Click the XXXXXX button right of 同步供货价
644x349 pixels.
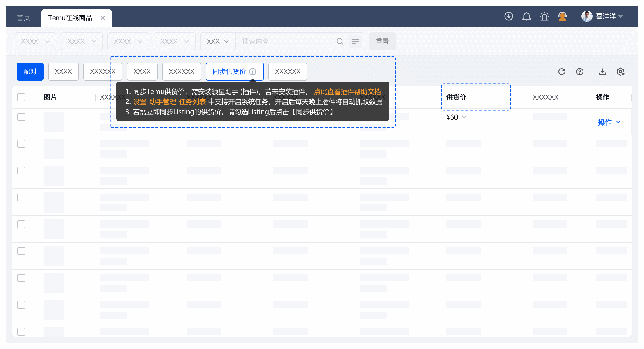[288, 72]
